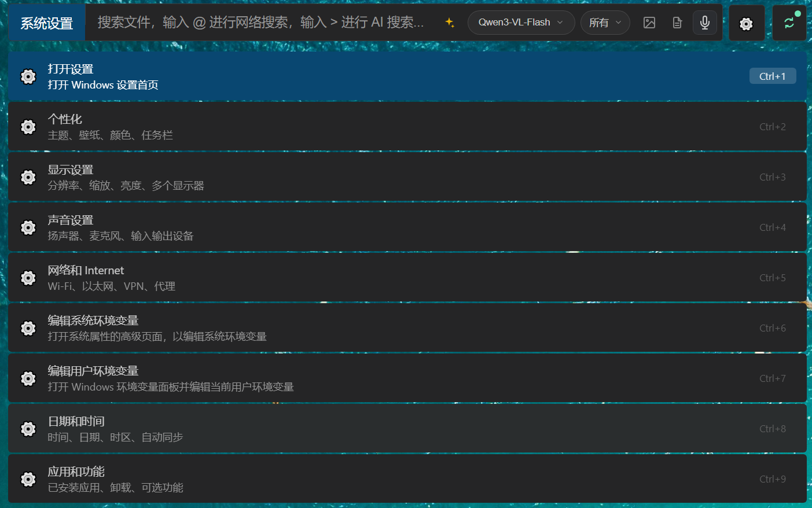Image resolution: width=812 pixels, height=508 pixels.
Task: Open the 显示设置 result
Action: (x=407, y=177)
